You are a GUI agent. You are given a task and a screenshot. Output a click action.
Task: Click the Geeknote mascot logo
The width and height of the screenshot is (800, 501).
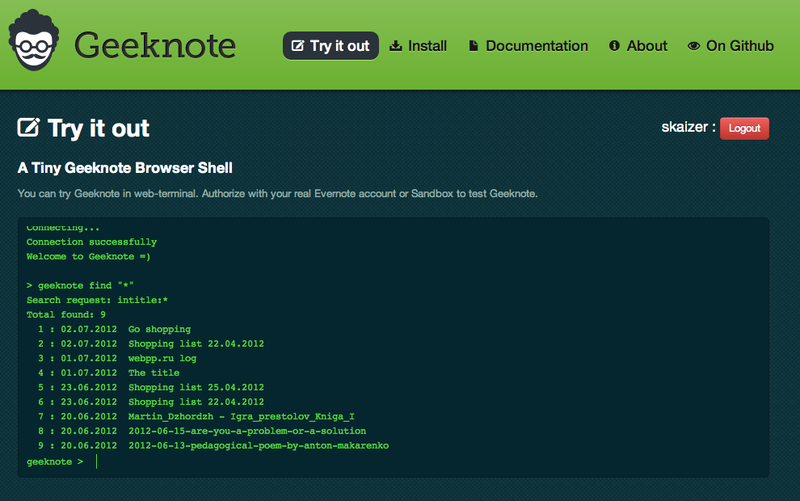tap(34, 40)
